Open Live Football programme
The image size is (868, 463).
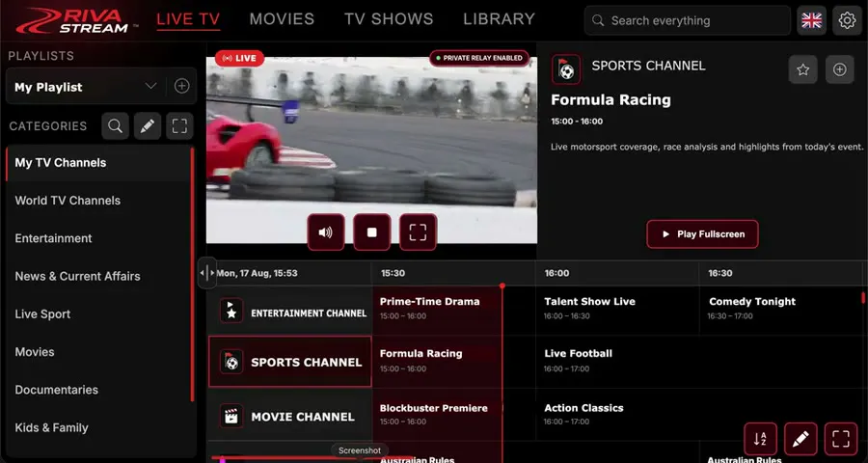700,361
